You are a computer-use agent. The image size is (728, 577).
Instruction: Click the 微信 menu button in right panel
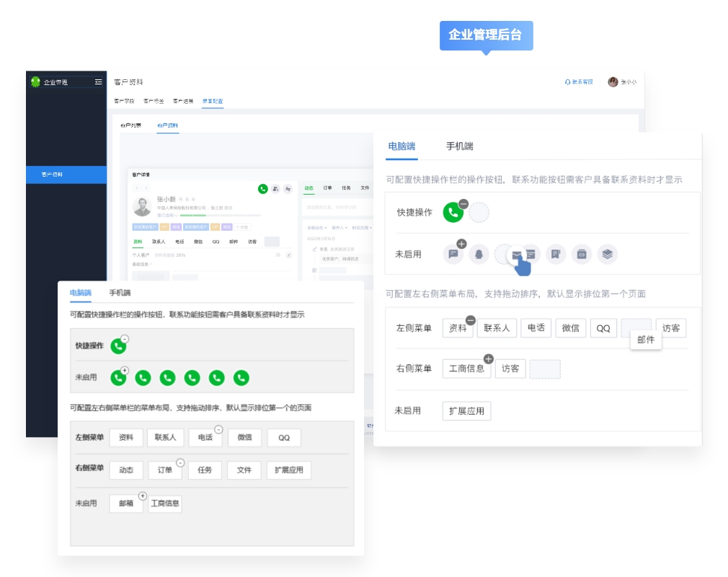[570, 328]
